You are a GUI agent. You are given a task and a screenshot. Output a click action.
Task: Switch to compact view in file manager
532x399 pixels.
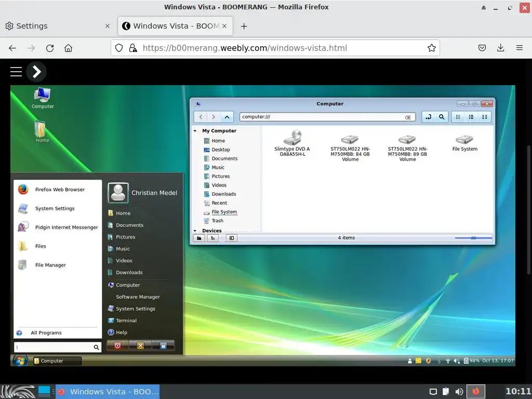coord(485,117)
